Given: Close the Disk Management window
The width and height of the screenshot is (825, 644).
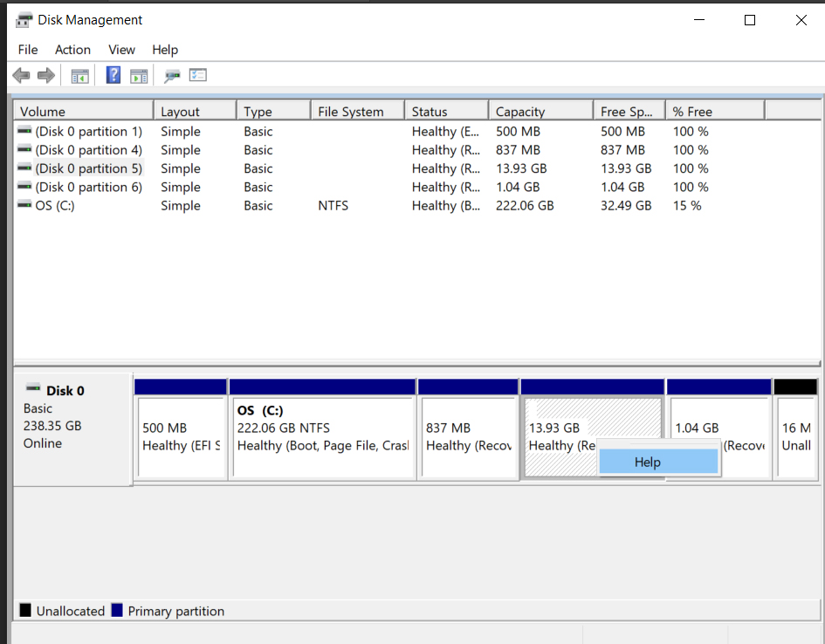Looking at the screenshot, I should (801, 20).
